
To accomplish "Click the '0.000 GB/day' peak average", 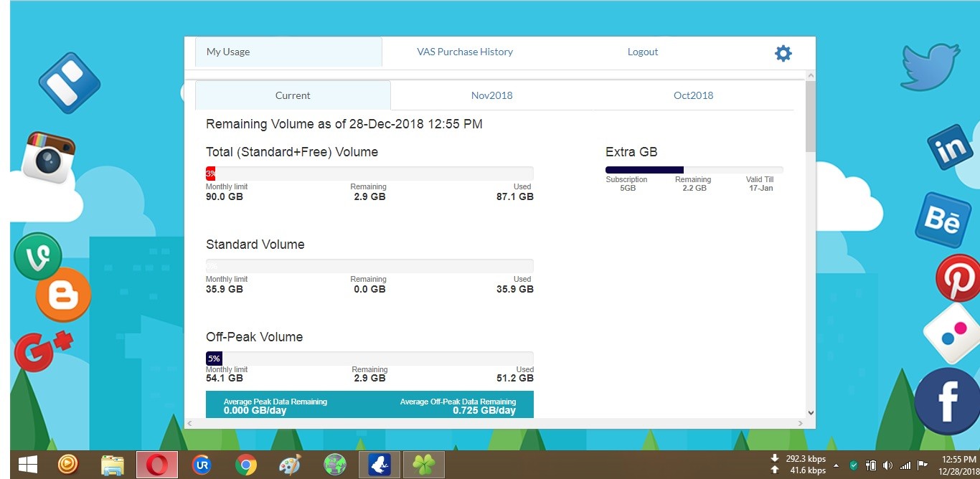I will point(255,411).
